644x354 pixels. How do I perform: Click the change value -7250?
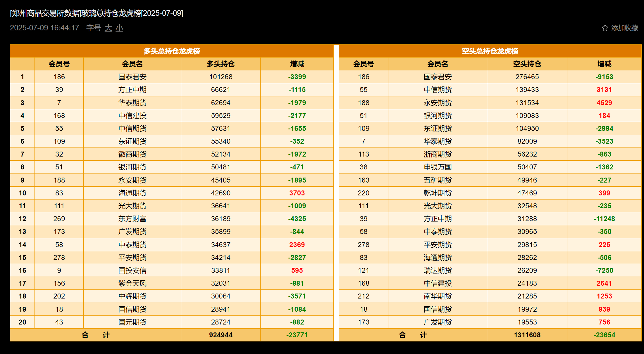tap(604, 270)
